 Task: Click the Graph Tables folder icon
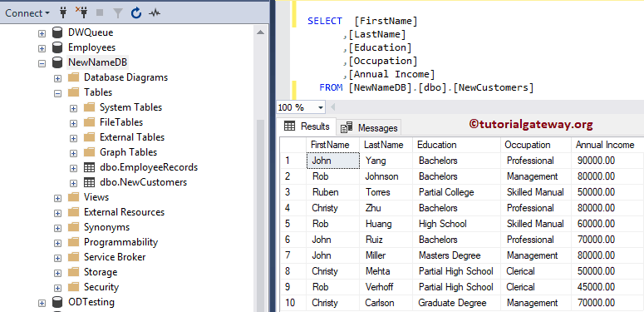(x=89, y=152)
